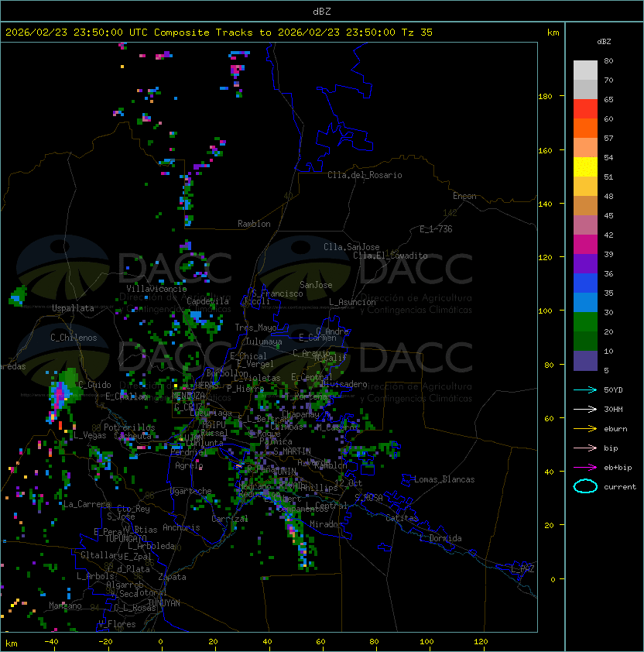The image size is (644, 652).
Task: Click the cyan 50YD track arrow in legend
Action: (x=585, y=390)
